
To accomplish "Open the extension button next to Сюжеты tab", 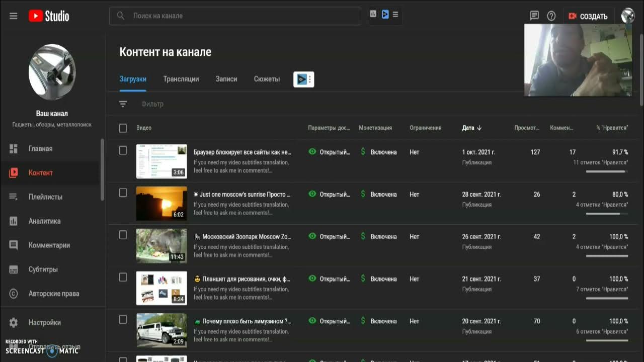I will (304, 79).
